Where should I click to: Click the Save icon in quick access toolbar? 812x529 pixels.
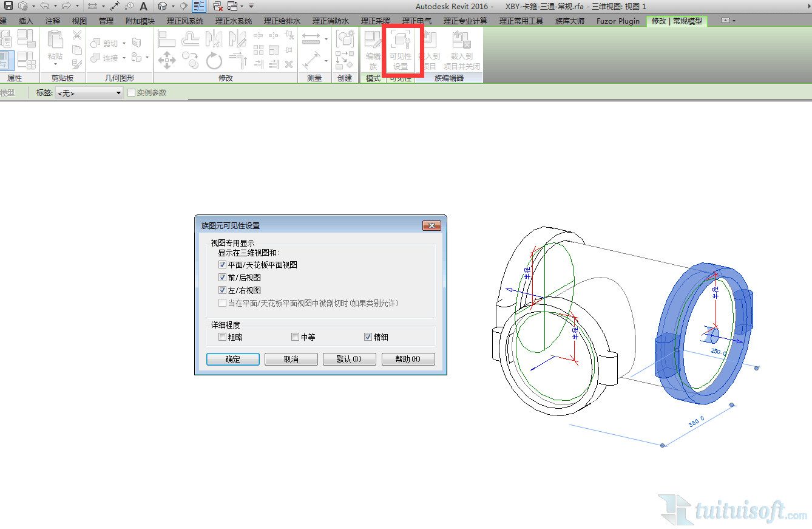(x=8, y=6)
